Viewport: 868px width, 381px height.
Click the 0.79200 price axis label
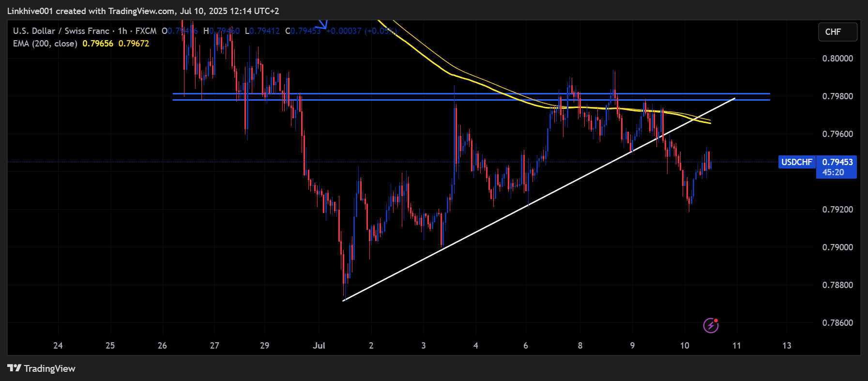point(838,210)
